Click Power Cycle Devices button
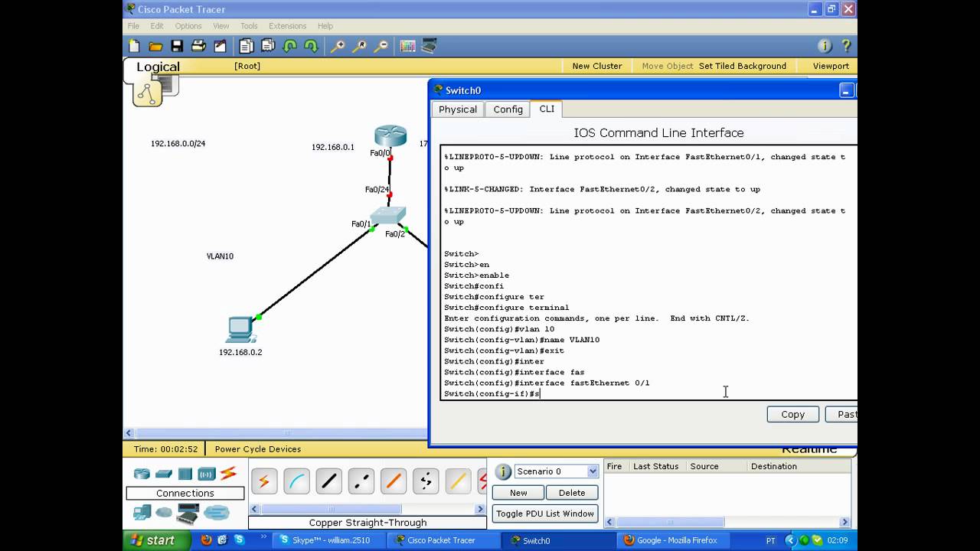This screenshot has width=980, height=551. [258, 449]
